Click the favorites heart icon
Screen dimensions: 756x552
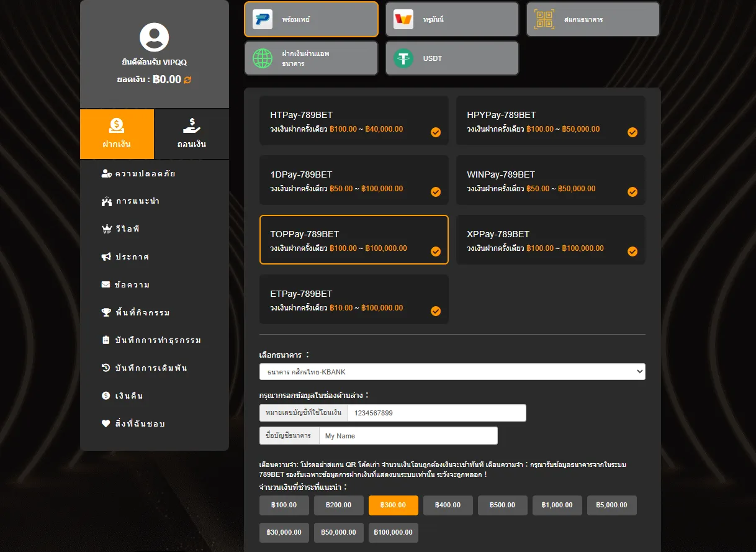[x=106, y=423]
